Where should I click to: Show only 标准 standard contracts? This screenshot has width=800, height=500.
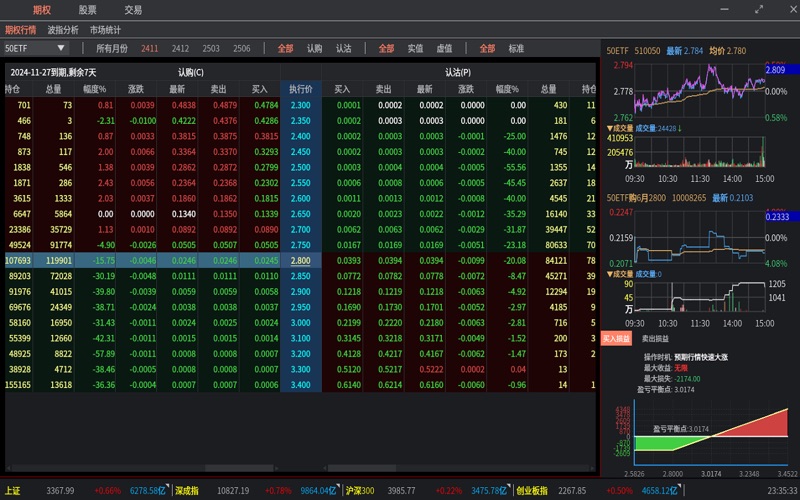click(x=516, y=48)
